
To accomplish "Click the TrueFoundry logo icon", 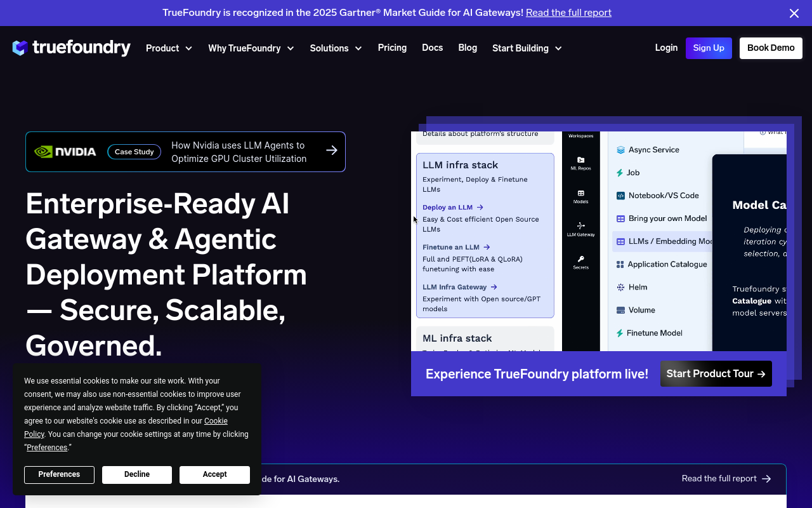I will pyautogui.click(x=20, y=48).
